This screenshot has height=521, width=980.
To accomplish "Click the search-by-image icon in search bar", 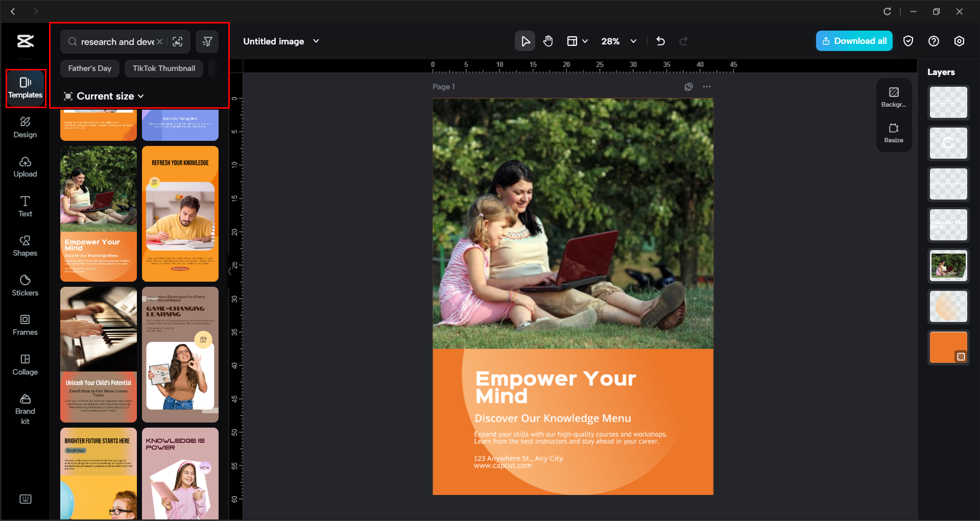I will pos(178,41).
